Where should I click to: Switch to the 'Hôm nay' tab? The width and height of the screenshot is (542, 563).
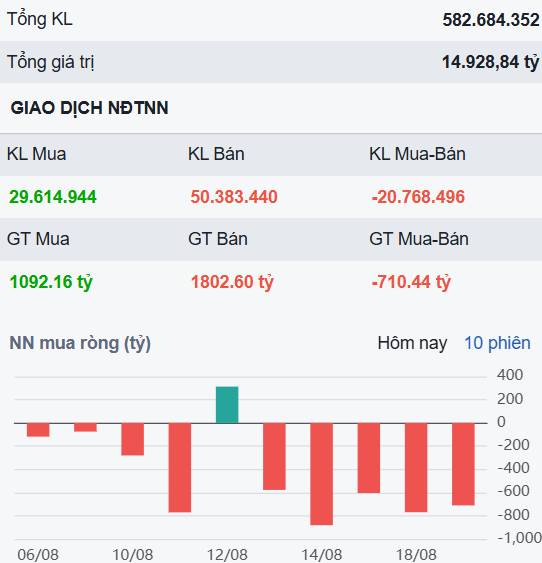point(412,343)
